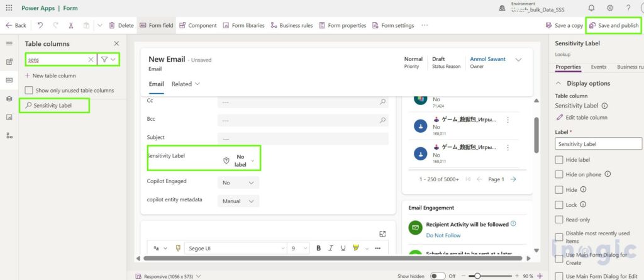
Task: Delete the selected form element
Action: 121,26
